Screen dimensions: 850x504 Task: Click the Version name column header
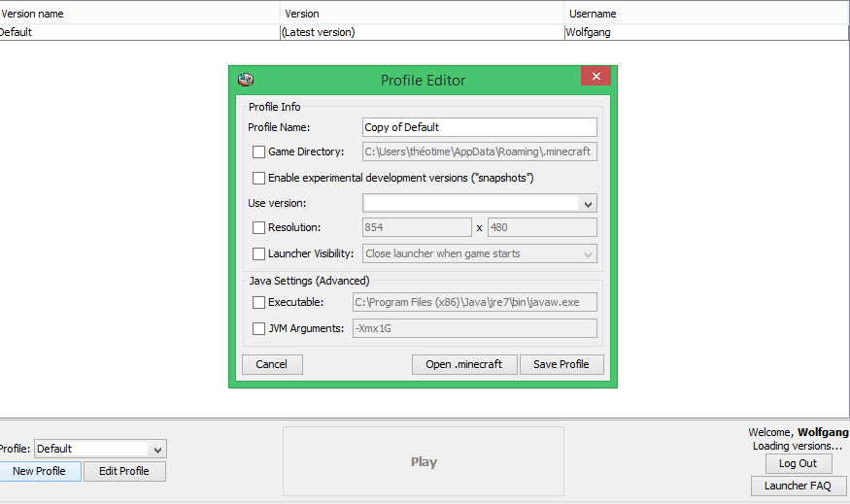(x=140, y=14)
